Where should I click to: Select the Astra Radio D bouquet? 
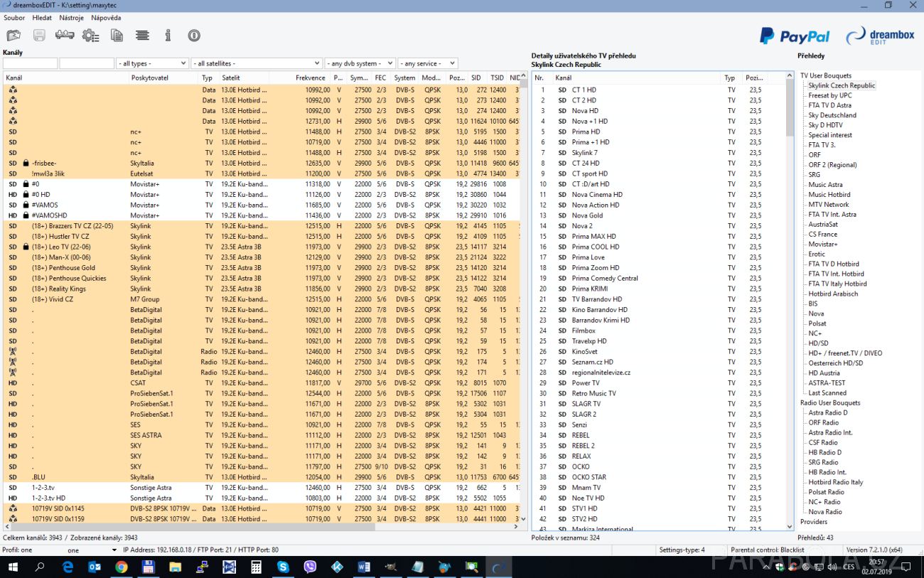(x=828, y=412)
